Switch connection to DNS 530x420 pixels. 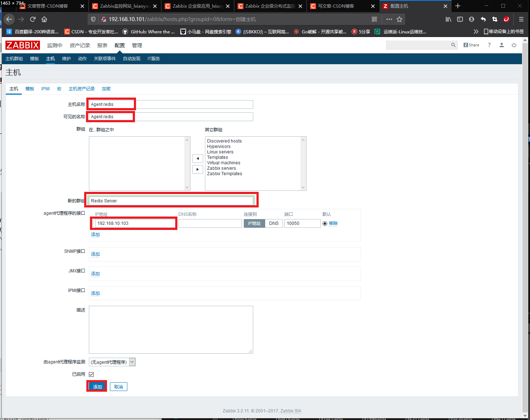(x=274, y=223)
